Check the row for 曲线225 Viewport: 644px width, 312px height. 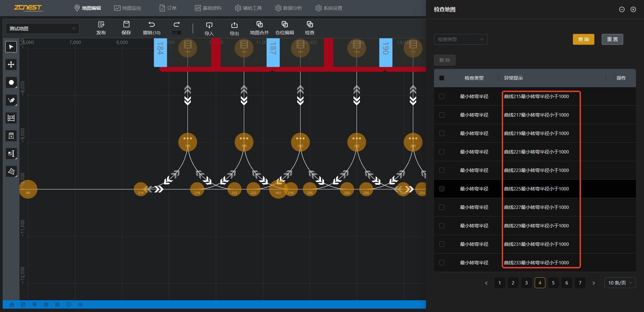(x=442, y=189)
